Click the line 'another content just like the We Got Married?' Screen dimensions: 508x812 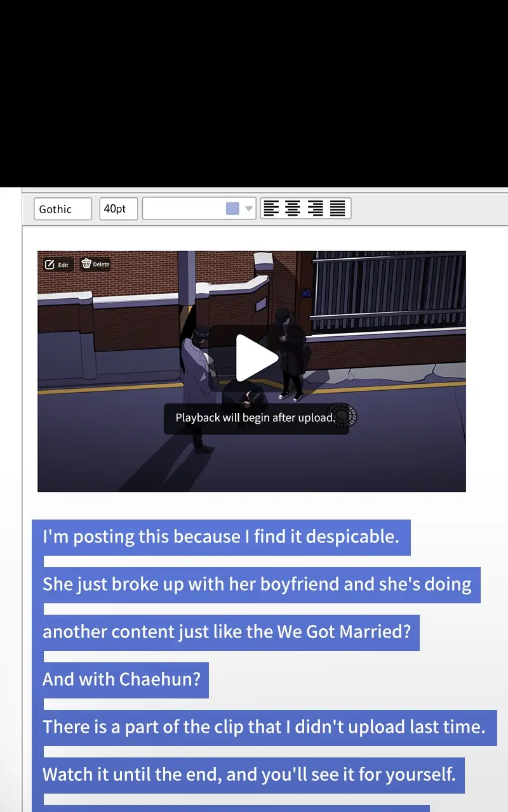[227, 632]
